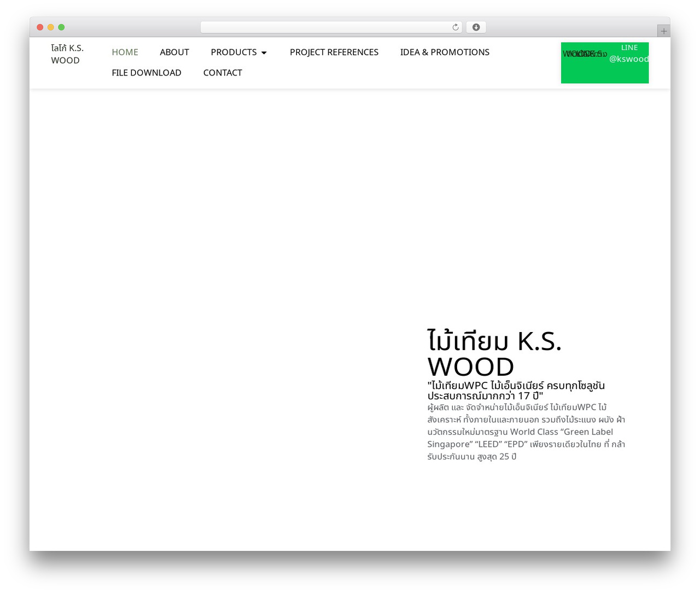Viewport: 700px width, 593px height.
Task: Click the heading ไม้เทียม K.S. WOOD
Action: 494,353
